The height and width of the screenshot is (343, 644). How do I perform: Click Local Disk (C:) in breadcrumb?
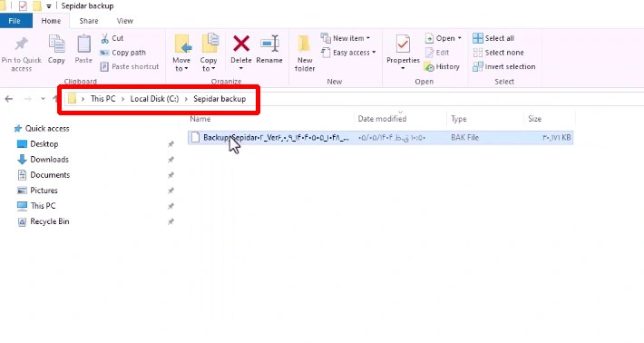154,99
